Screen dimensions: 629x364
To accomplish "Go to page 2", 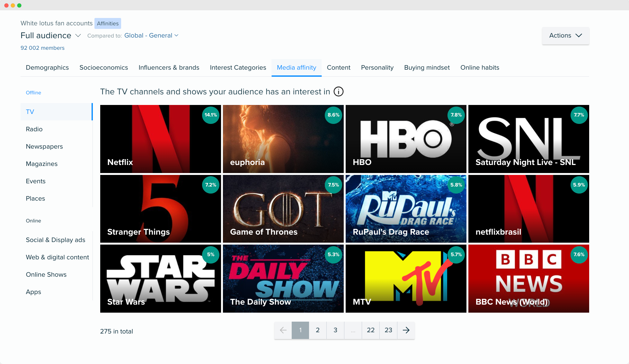I will coord(318,330).
